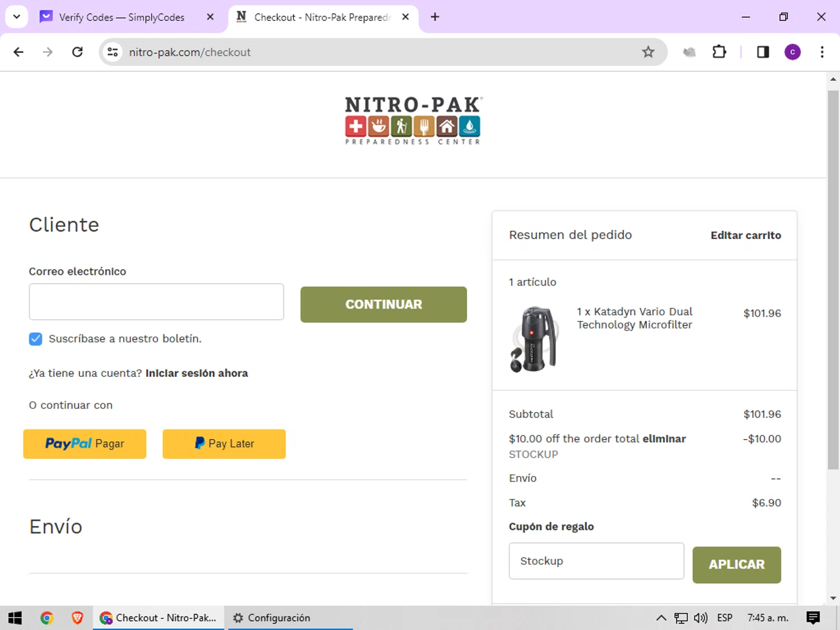Screen dimensions: 840x630
Task: Switch to Checkout Nitro-Pak taskbar window
Action: pos(158,618)
